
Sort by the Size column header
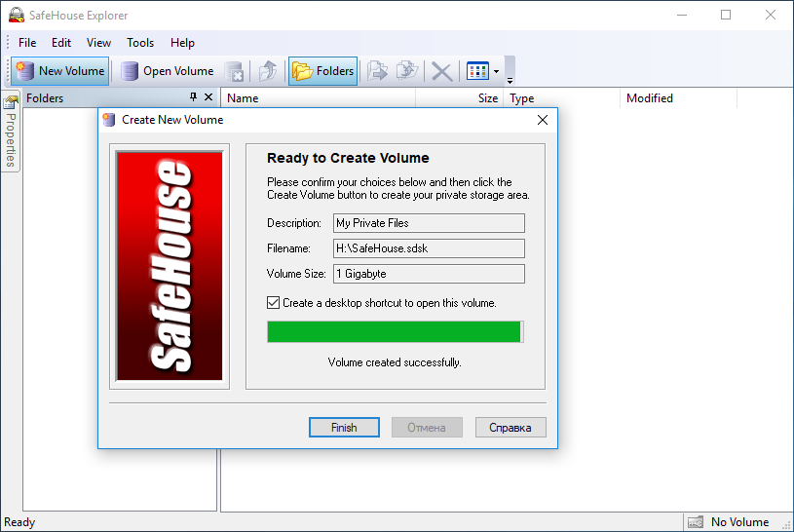click(460, 98)
